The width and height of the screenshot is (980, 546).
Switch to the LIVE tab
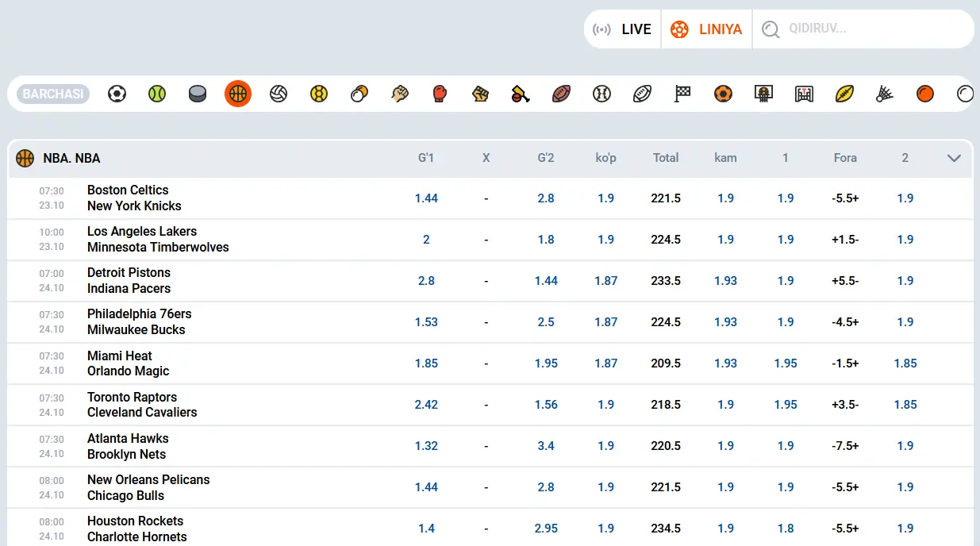pos(623,29)
